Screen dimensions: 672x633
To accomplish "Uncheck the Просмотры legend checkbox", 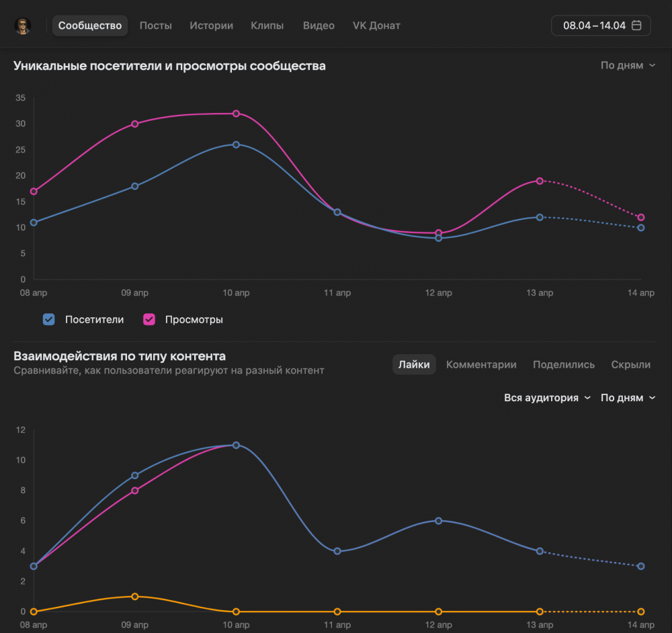I will [149, 319].
